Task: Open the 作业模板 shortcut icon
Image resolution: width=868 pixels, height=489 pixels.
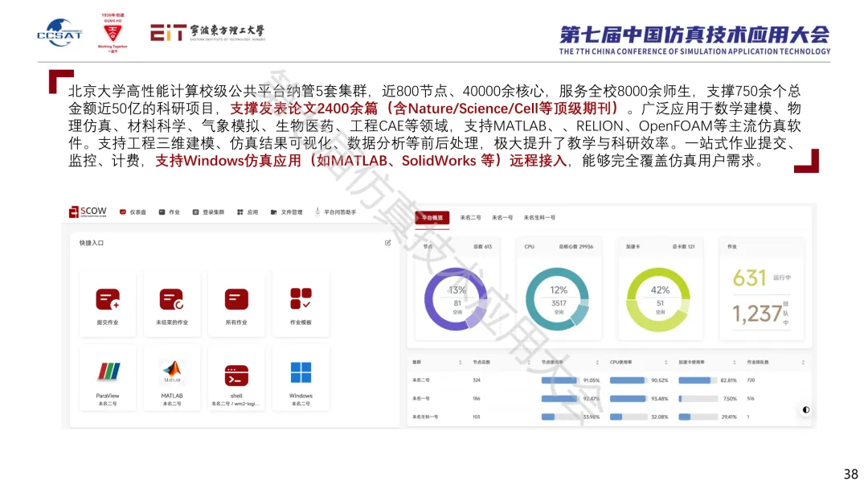Action: coord(301,299)
